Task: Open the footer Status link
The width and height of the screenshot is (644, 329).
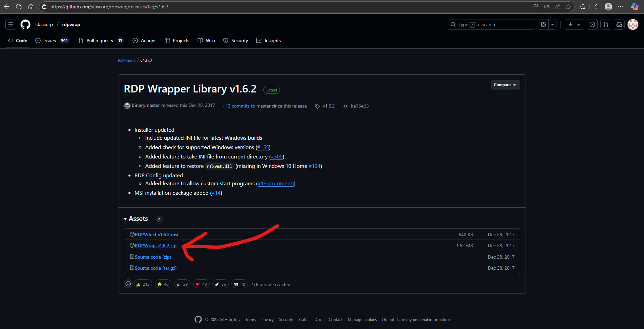Action: coord(304,320)
